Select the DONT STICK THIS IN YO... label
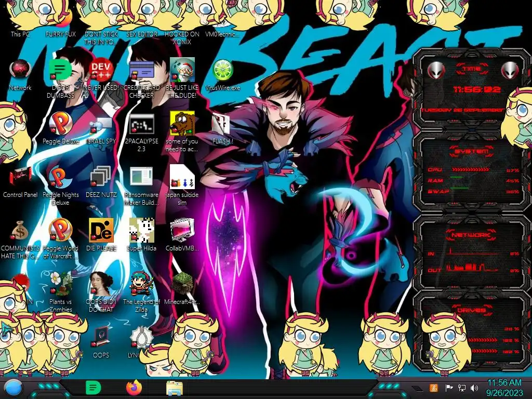The width and height of the screenshot is (532, 399). coord(101,38)
